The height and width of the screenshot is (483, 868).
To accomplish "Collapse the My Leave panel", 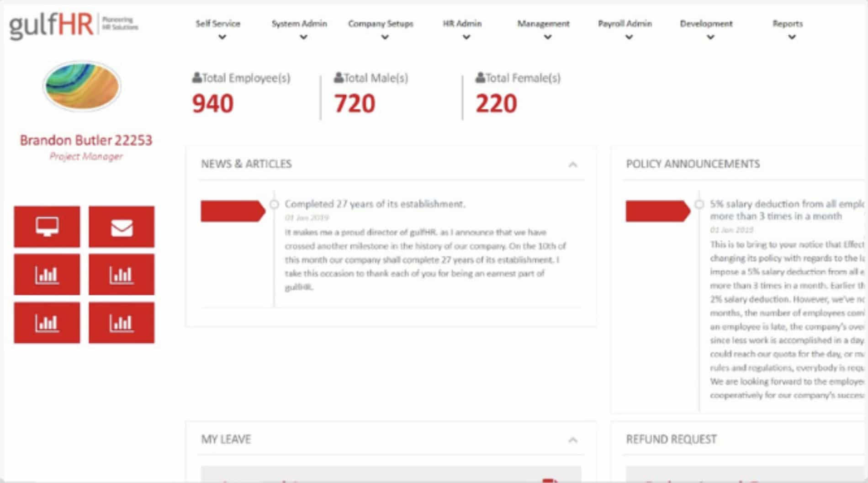I will (573, 439).
